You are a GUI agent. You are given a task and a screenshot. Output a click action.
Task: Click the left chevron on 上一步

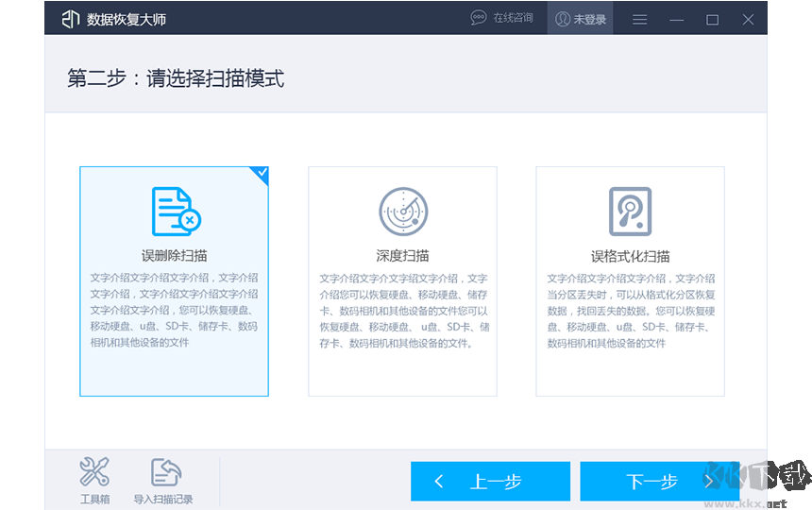pos(439,482)
